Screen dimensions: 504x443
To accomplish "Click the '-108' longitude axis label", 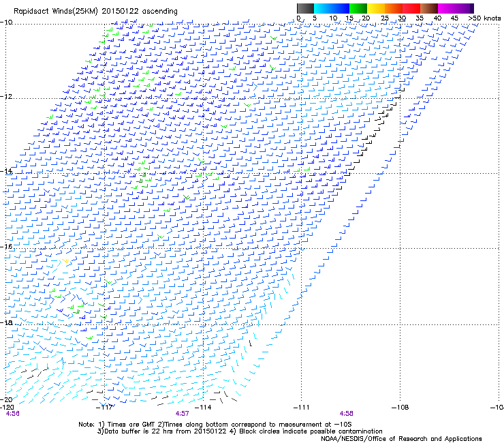I will click(x=400, y=408).
